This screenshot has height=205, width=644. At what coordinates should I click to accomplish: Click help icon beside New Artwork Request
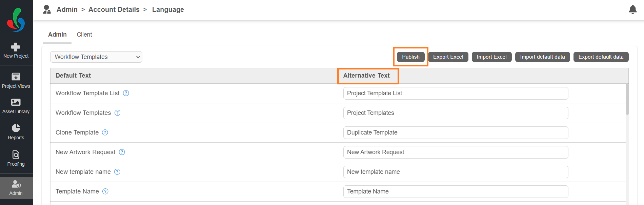(122, 152)
